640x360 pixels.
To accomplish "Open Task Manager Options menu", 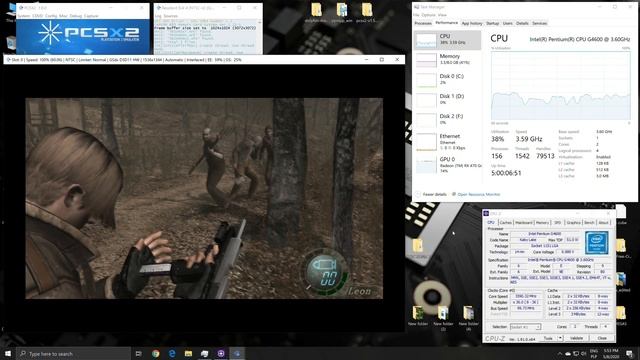I will coord(428,15).
